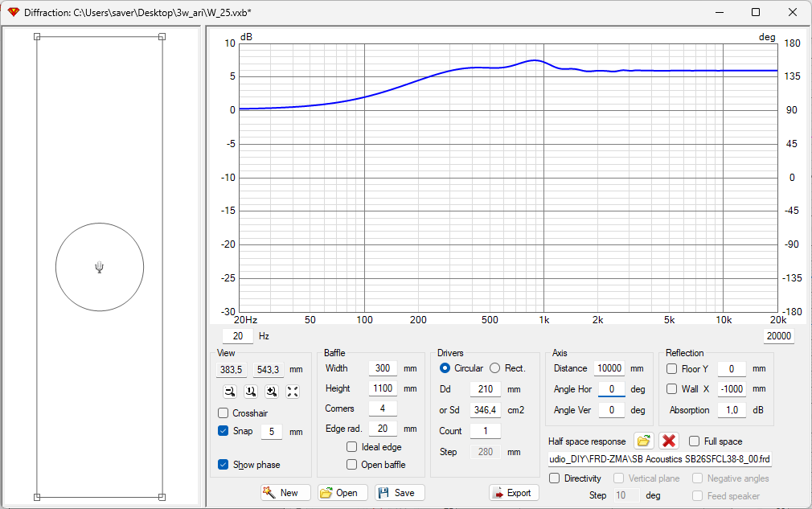Open half space response file folder icon
Screen dimensions: 812x509
coord(643,441)
